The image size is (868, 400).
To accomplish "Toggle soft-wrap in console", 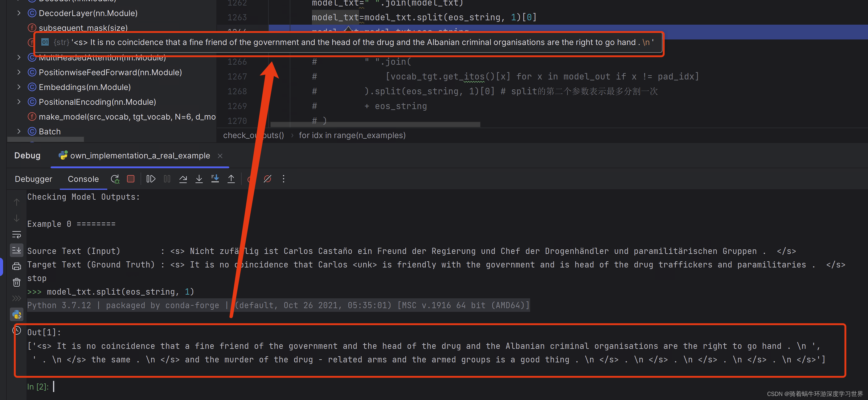I will coord(17,235).
